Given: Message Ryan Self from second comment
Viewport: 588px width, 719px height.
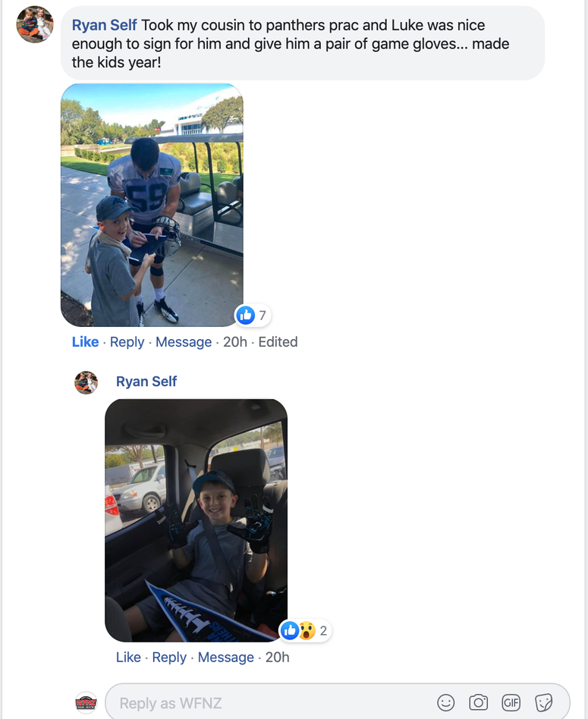Looking at the screenshot, I should point(225,658).
